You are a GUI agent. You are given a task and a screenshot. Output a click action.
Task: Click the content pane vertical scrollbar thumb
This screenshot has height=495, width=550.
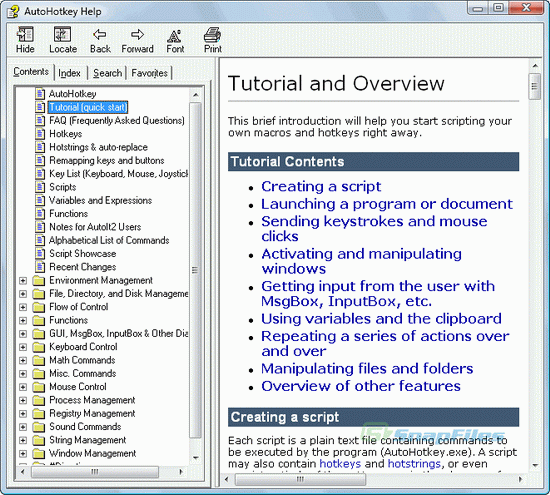[534, 86]
